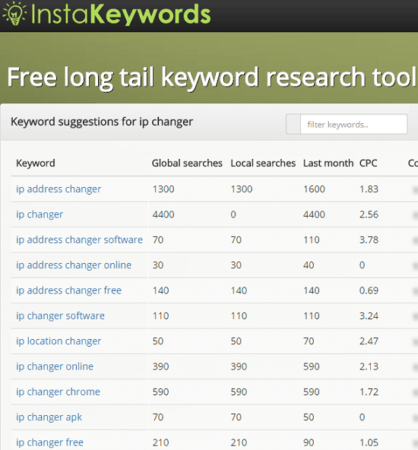Click the InstaKeywords lightbulb logo icon
Viewport: 418px width, 450px height.
[x=14, y=13]
